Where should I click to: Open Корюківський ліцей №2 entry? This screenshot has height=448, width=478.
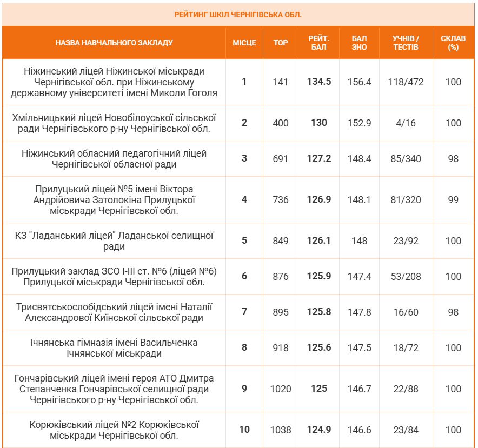[114, 430]
